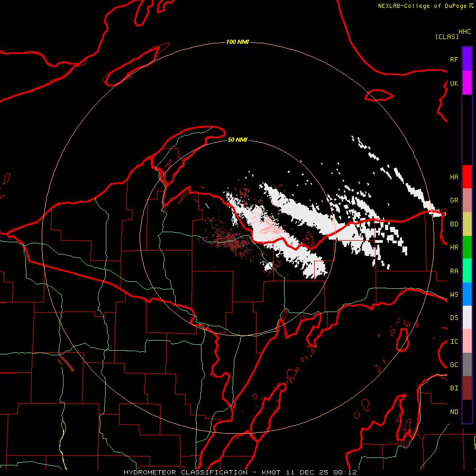
Task: Click the 100 NMI range ring label
Action: click(237, 42)
